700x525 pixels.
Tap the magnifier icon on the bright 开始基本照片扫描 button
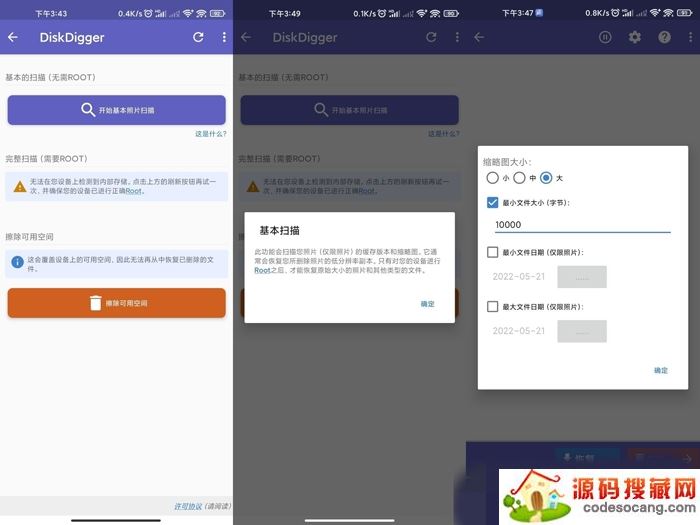click(88, 109)
